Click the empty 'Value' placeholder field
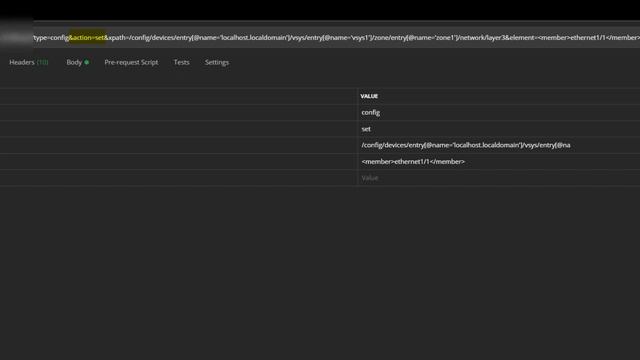Image resolution: width=640 pixels, height=360 pixels. 499,178
